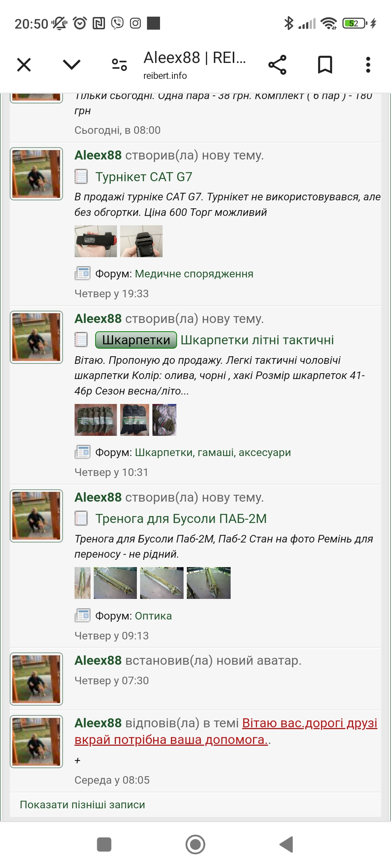The height and width of the screenshot is (868, 391).
Task: Expand Показати пізніші записи
Action: click(83, 805)
